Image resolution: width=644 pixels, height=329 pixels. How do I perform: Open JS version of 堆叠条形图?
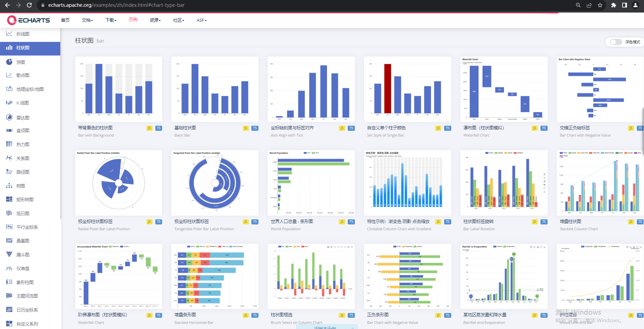[246, 315]
